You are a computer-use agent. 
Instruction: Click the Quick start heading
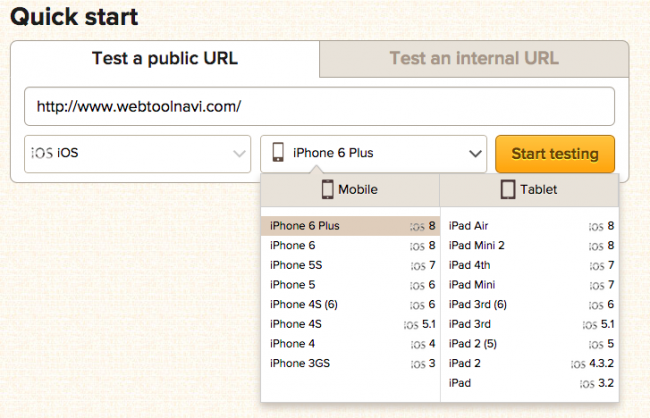click(x=74, y=17)
